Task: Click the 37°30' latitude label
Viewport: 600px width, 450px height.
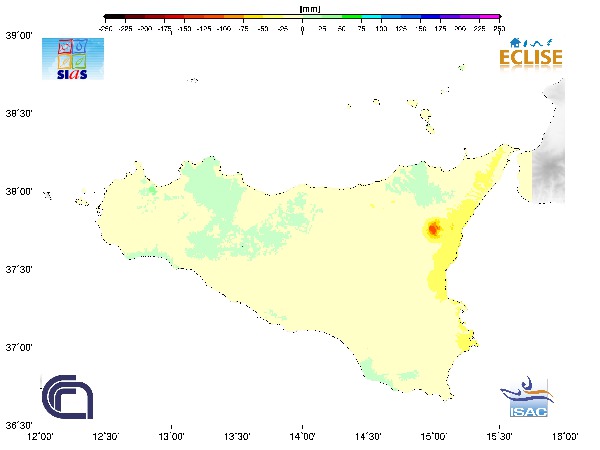Action: 19,270
